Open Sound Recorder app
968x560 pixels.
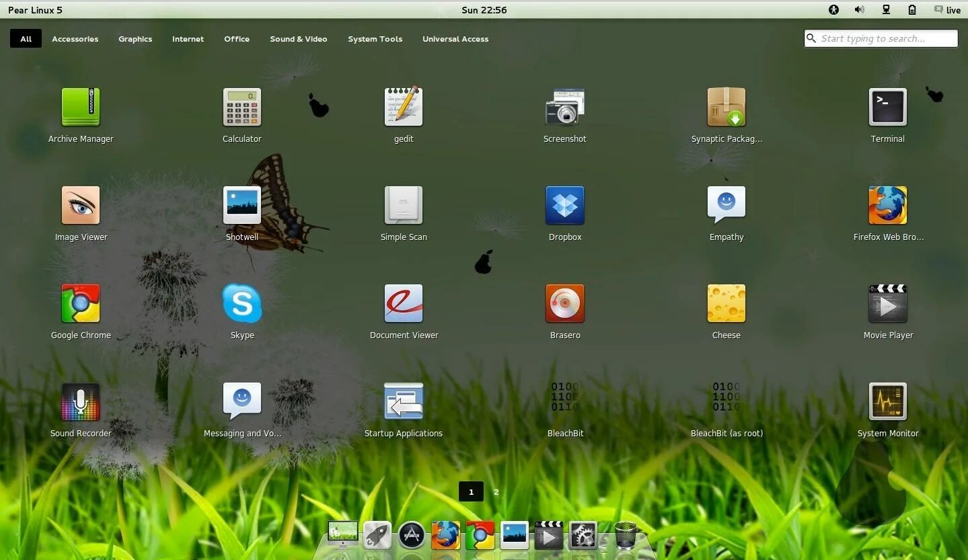click(81, 402)
